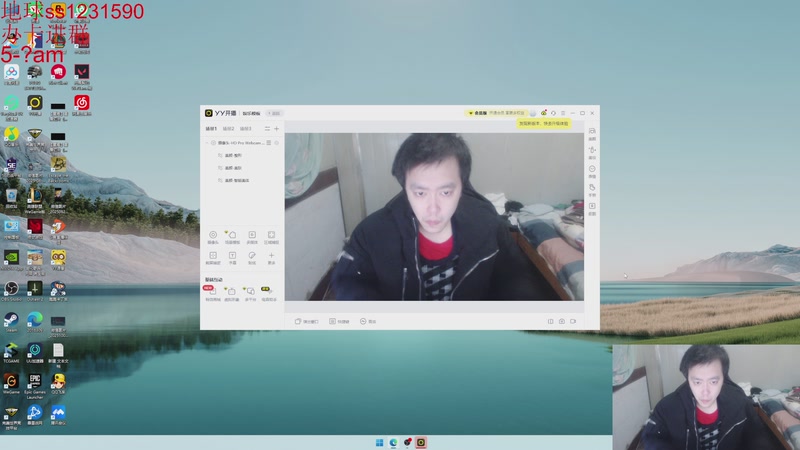Open the user avatar in YY title bar
This screenshot has height=450, width=800.
click(533, 113)
